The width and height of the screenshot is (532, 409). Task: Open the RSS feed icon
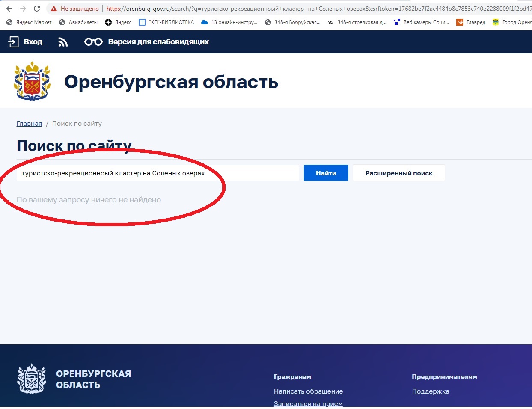coord(63,42)
